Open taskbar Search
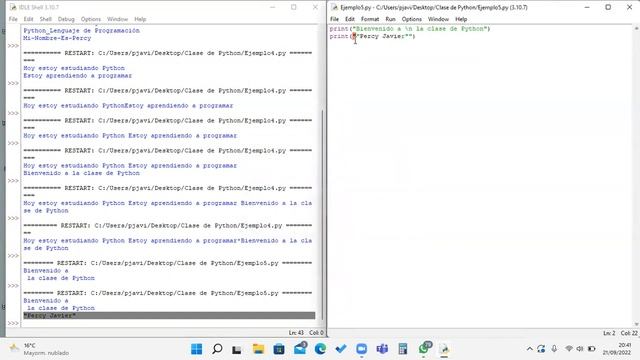The width and height of the screenshot is (640, 360). point(217,349)
